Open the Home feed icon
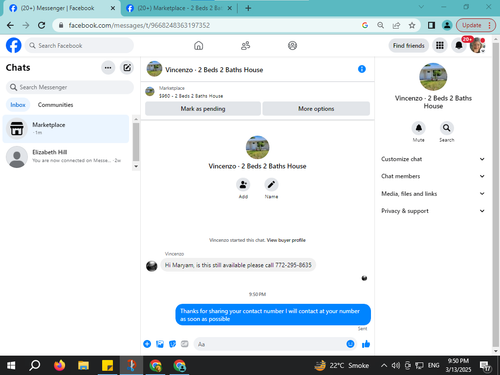Viewport: 500px width, 375px height. tap(199, 45)
